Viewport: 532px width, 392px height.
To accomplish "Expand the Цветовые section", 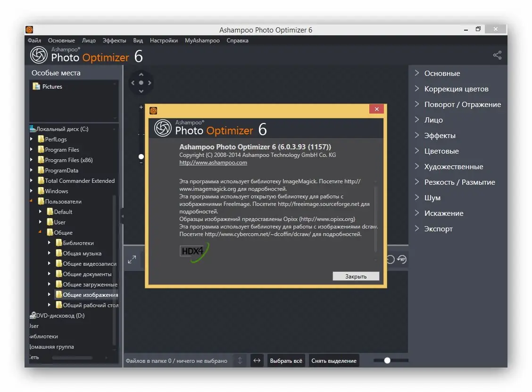I will (417, 151).
